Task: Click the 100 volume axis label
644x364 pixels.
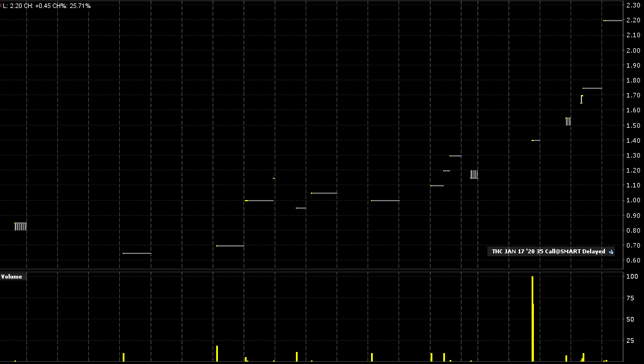Action: [632, 277]
